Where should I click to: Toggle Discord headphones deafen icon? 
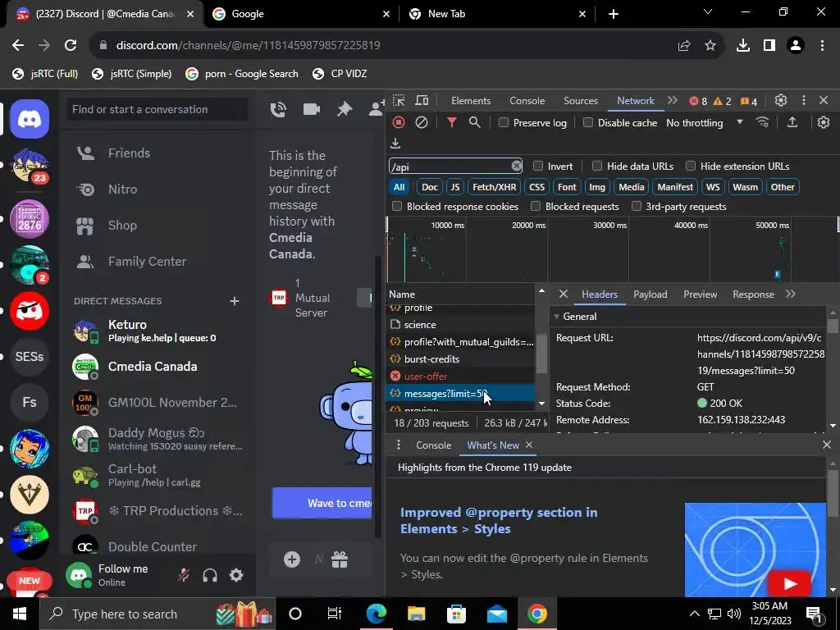[210, 575]
